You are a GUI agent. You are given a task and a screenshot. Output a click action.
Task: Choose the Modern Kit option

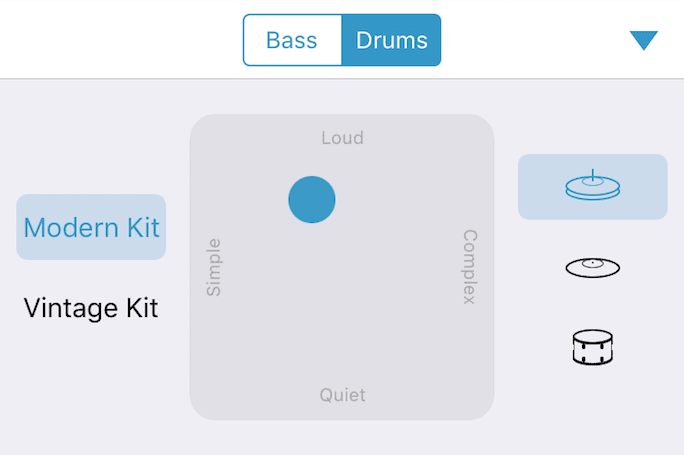[x=91, y=227]
